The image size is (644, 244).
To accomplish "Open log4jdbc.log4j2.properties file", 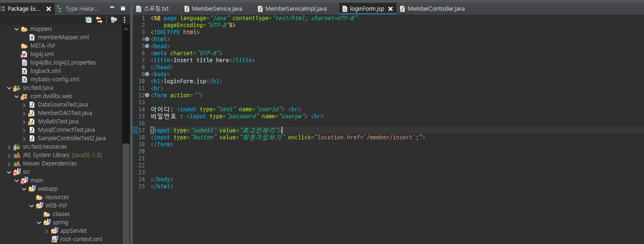I will 63,63.
